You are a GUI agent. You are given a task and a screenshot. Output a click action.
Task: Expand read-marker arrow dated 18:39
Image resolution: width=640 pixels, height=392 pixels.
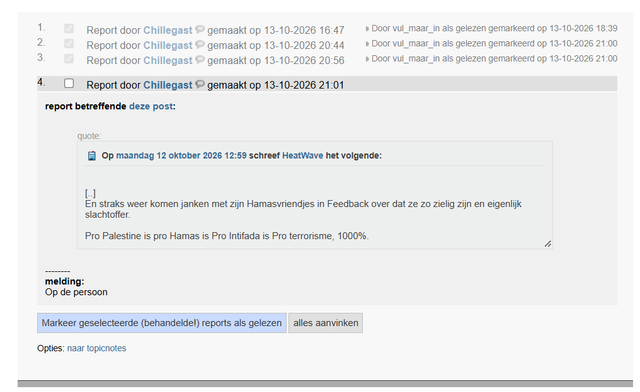pos(367,29)
